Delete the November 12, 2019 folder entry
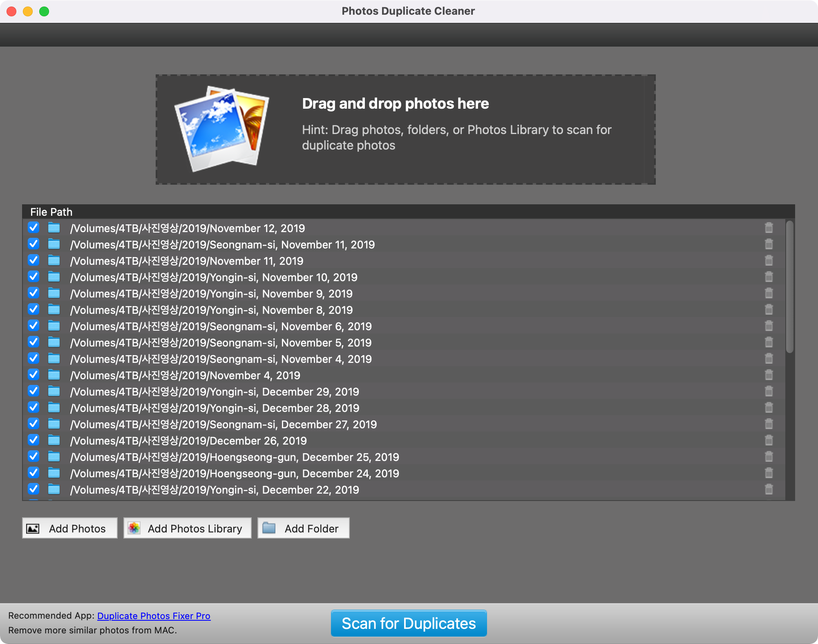Image resolution: width=818 pixels, height=644 pixels. (769, 228)
